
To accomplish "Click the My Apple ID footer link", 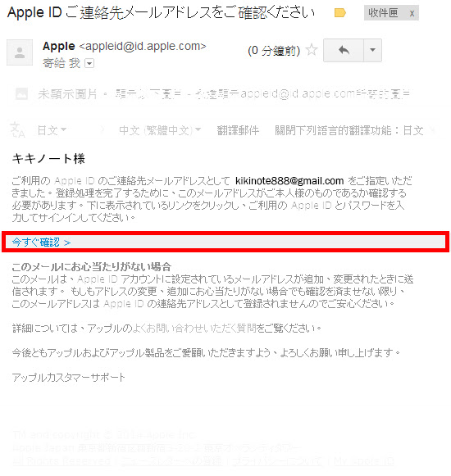I will pos(364,461).
